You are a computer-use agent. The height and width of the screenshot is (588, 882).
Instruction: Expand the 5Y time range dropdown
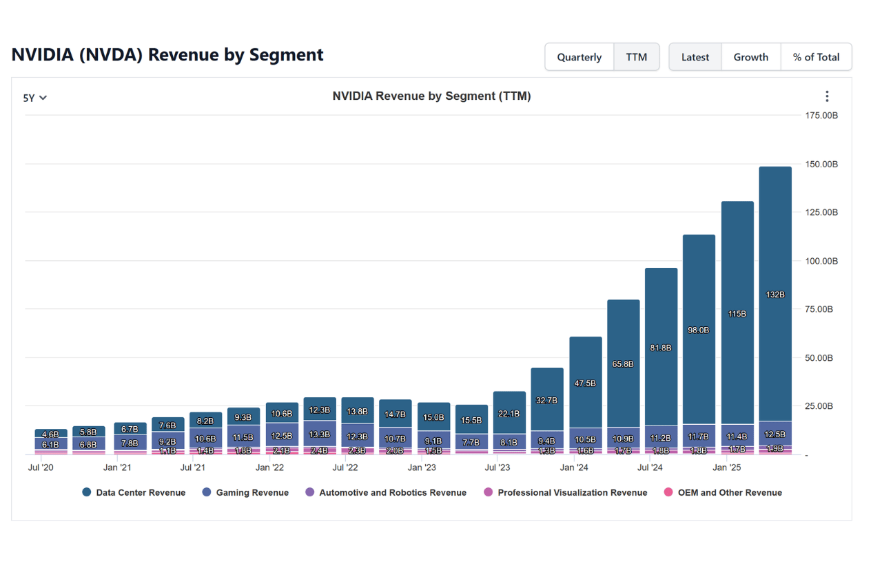point(35,98)
